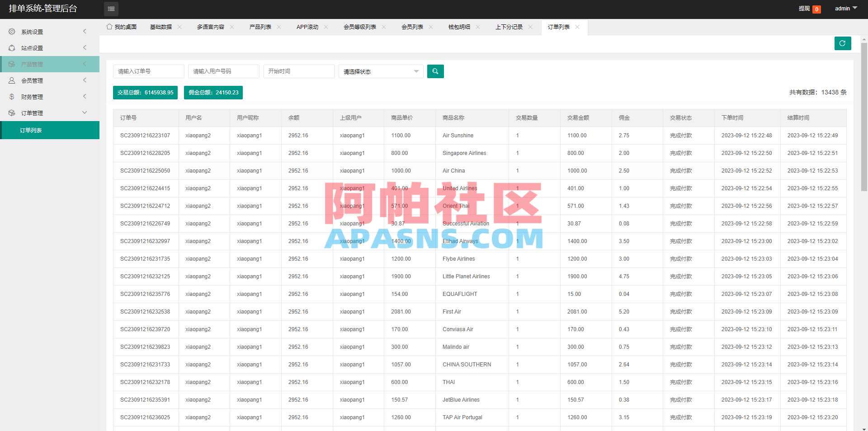
Task: Click the search magnifier icon
Action: point(435,71)
